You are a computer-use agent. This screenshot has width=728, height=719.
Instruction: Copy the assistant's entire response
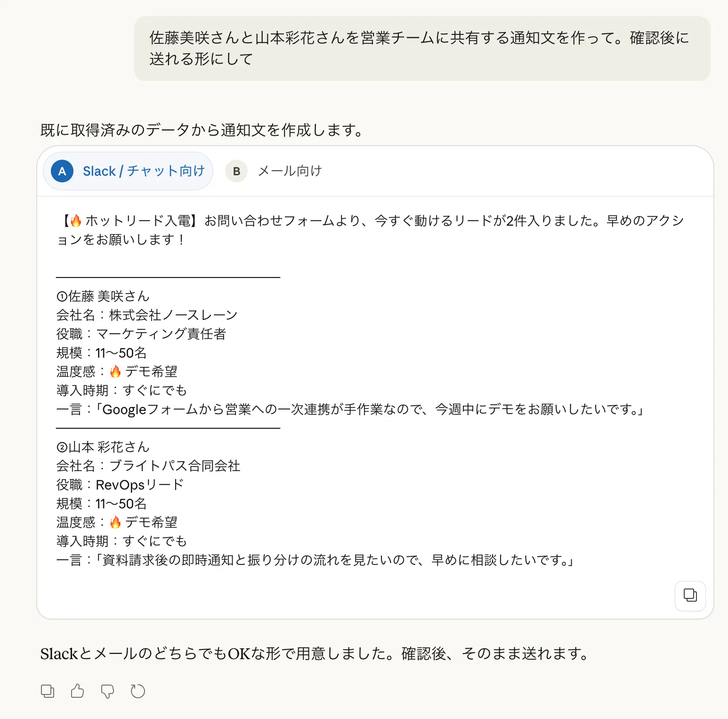click(x=47, y=691)
